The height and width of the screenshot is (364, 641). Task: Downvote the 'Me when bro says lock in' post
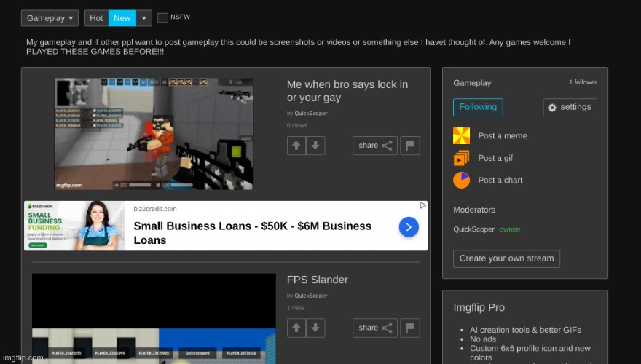315,146
